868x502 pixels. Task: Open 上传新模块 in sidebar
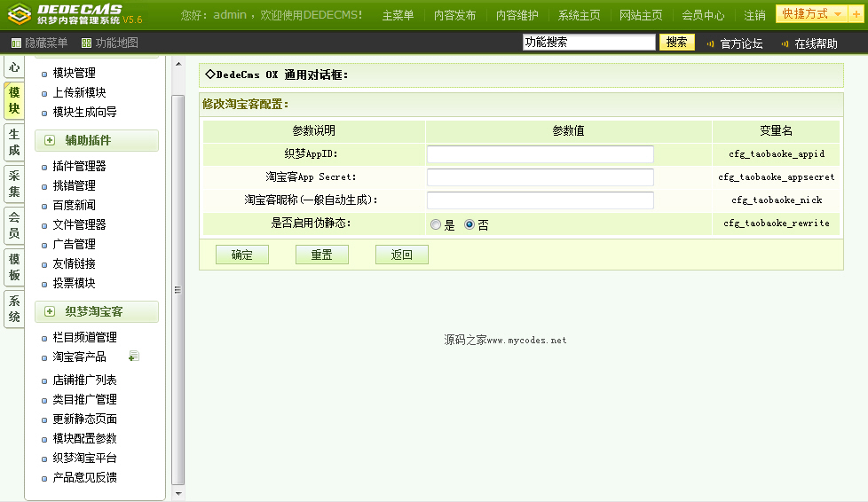click(79, 92)
